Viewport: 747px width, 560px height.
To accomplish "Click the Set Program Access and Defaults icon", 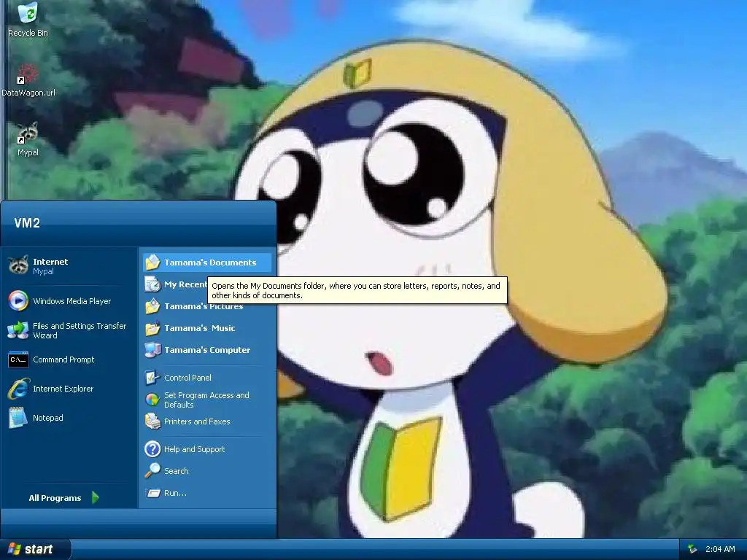I will click(152, 400).
